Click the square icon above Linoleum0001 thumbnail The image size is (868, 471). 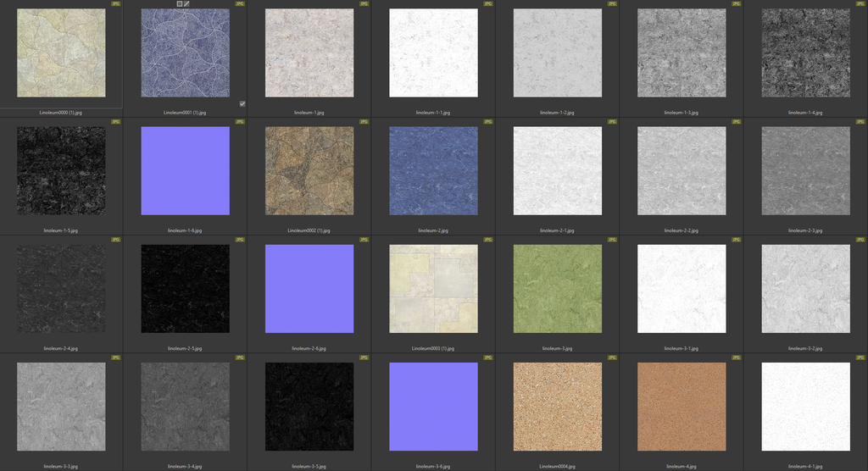pos(180,4)
